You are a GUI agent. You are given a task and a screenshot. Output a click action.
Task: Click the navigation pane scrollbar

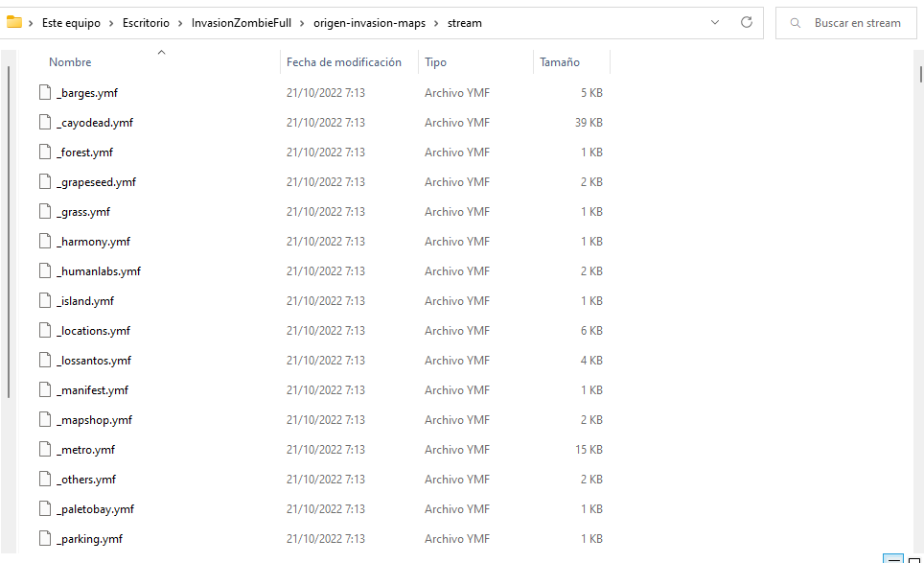tap(9, 232)
